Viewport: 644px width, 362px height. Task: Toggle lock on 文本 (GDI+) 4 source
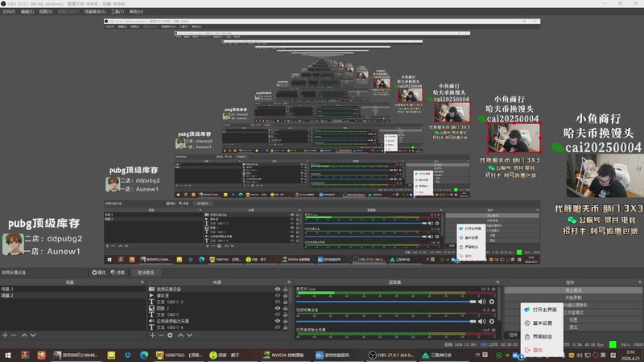285,327
